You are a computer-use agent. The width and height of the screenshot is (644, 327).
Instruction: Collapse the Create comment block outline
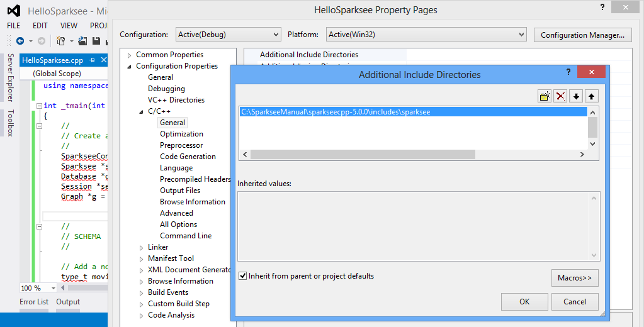click(39, 126)
